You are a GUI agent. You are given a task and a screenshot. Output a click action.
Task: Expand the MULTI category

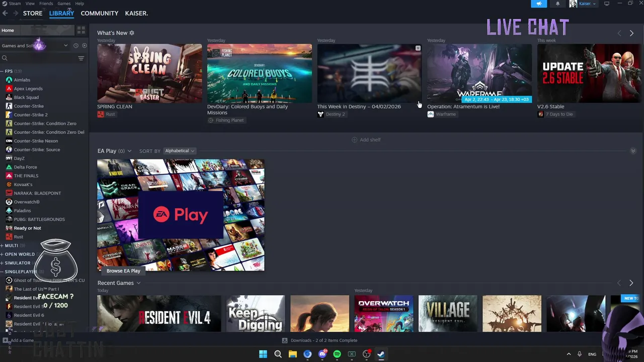coord(11,245)
